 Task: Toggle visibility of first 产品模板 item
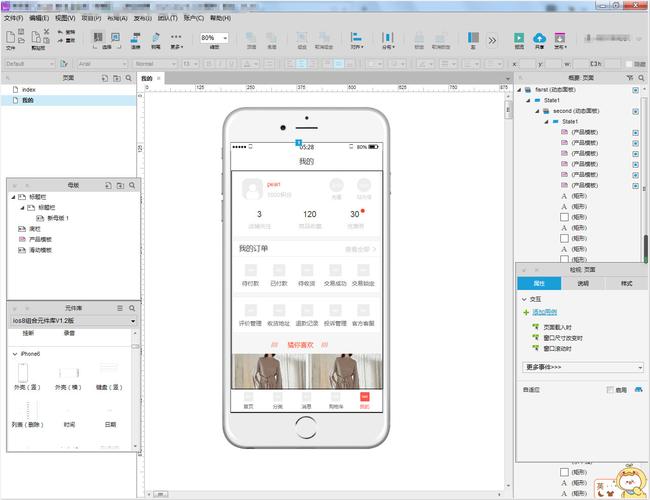point(635,132)
